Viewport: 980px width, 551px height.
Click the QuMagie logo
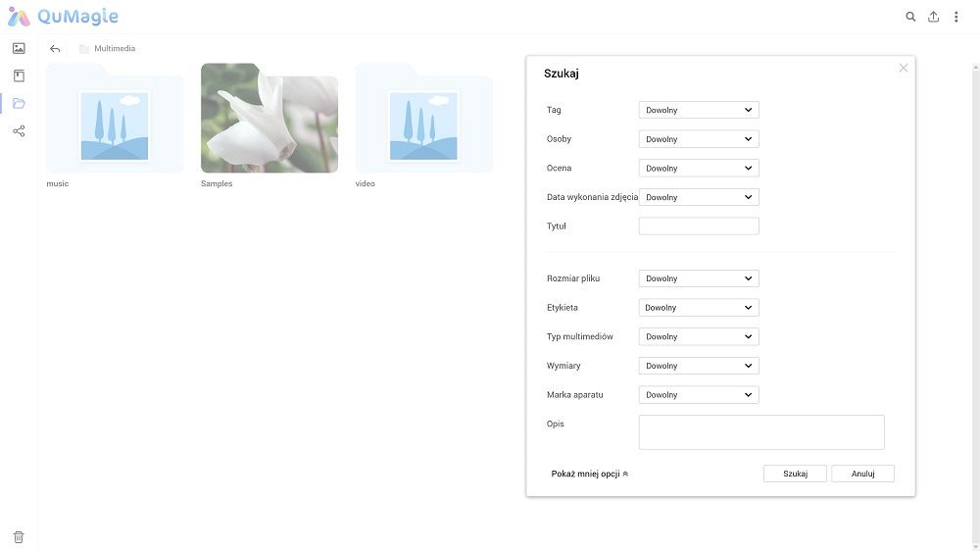point(63,17)
